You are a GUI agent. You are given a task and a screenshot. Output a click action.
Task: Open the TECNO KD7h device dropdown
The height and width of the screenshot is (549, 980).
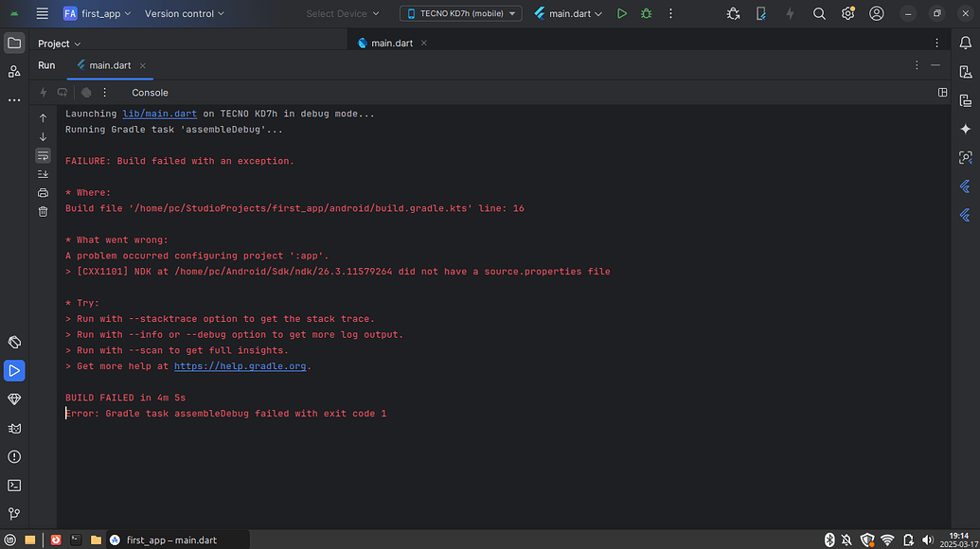tap(461, 13)
